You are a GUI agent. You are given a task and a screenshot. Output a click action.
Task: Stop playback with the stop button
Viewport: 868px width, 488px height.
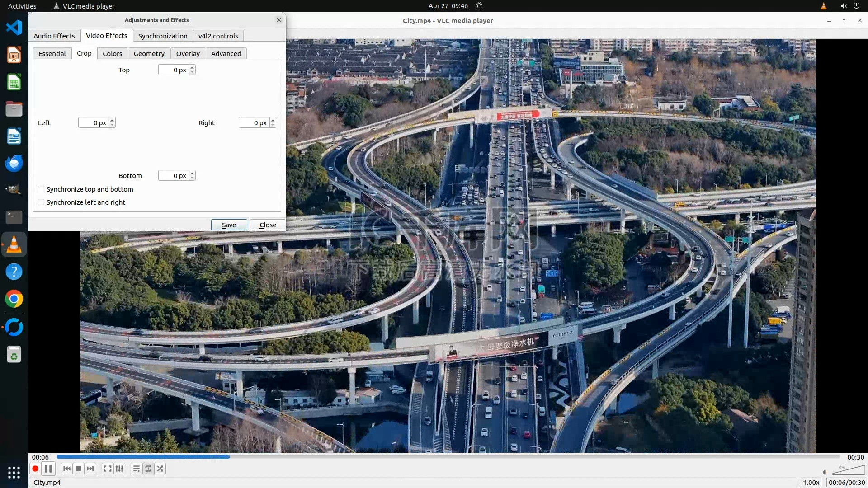(x=79, y=469)
